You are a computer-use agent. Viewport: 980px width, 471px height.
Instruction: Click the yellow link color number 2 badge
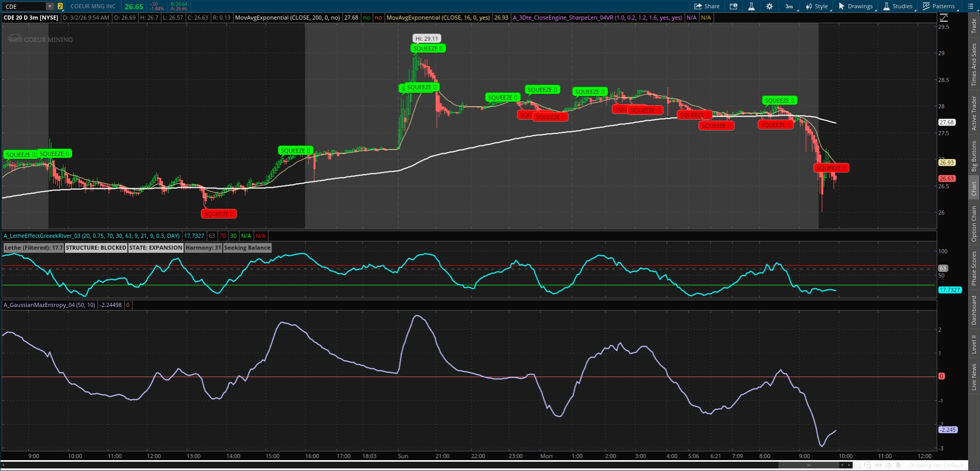click(x=60, y=6)
